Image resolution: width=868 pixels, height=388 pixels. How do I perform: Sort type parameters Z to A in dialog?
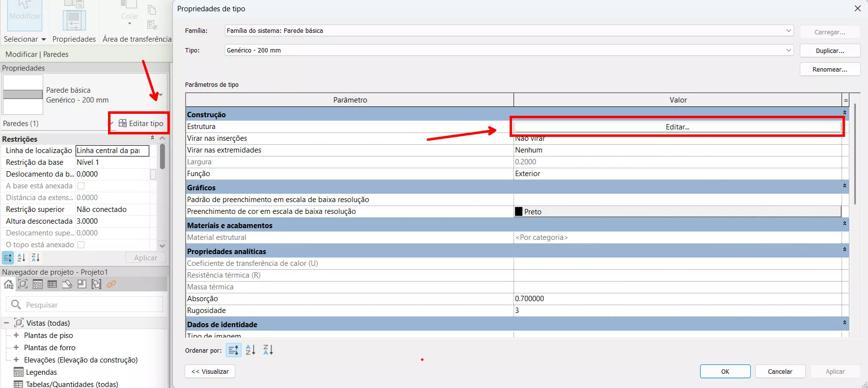pyautogui.click(x=268, y=350)
